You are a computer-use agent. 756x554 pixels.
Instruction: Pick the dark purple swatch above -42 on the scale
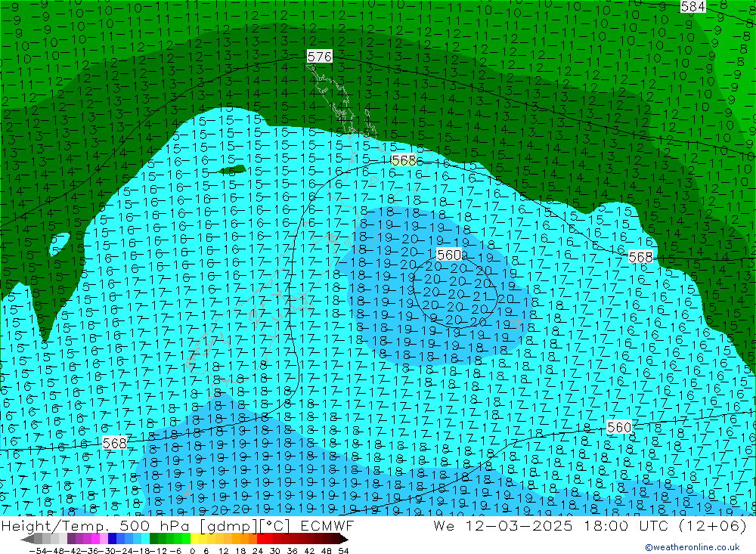(x=71, y=539)
